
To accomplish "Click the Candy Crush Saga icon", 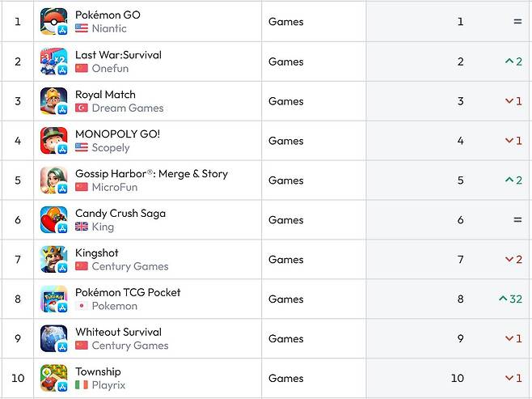I will [53, 220].
